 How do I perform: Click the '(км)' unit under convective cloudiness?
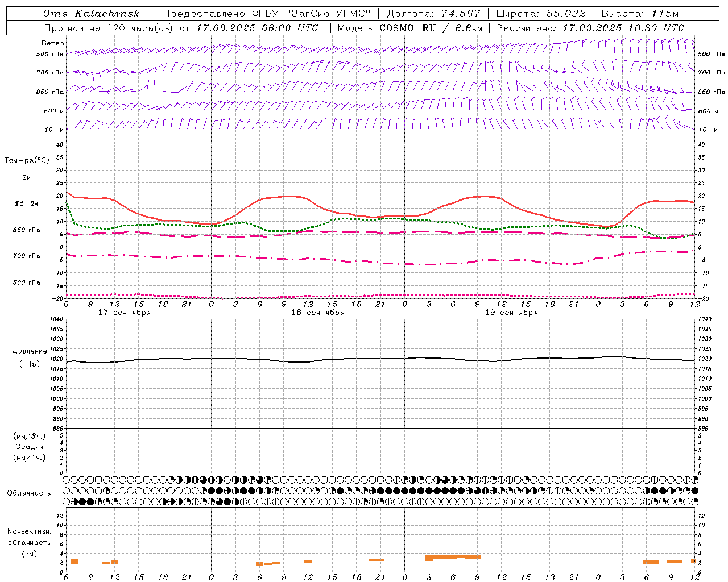(x=30, y=554)
